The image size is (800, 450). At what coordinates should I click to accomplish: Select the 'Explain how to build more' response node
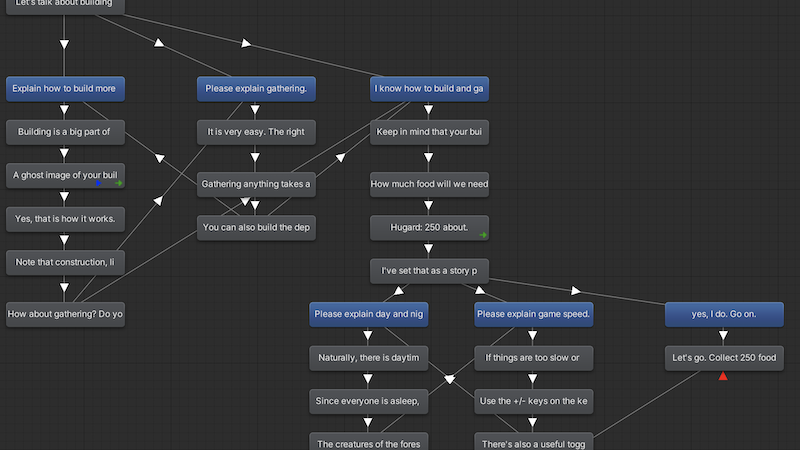click(65, 89)
